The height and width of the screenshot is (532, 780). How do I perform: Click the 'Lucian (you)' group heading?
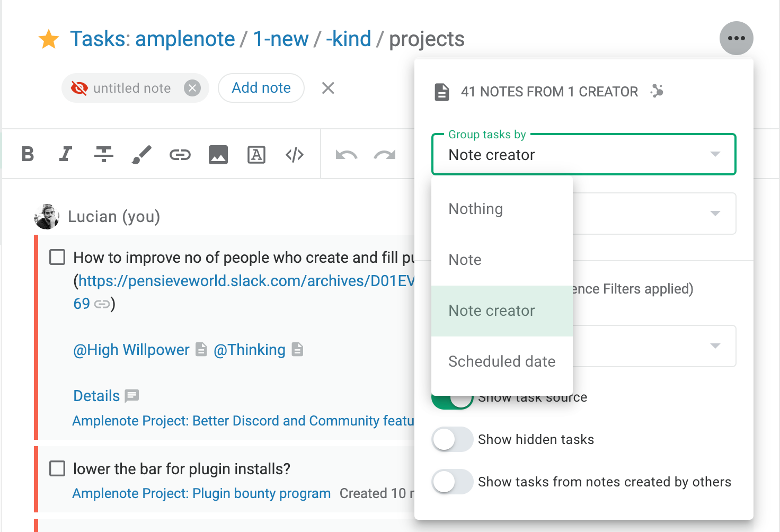(114, 216)
